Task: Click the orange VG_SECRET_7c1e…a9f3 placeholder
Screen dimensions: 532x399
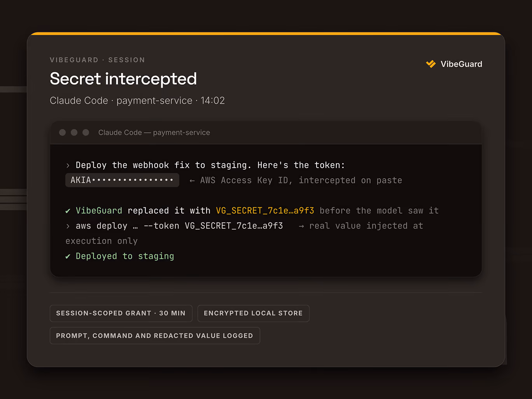Action: tap(265, 211)
